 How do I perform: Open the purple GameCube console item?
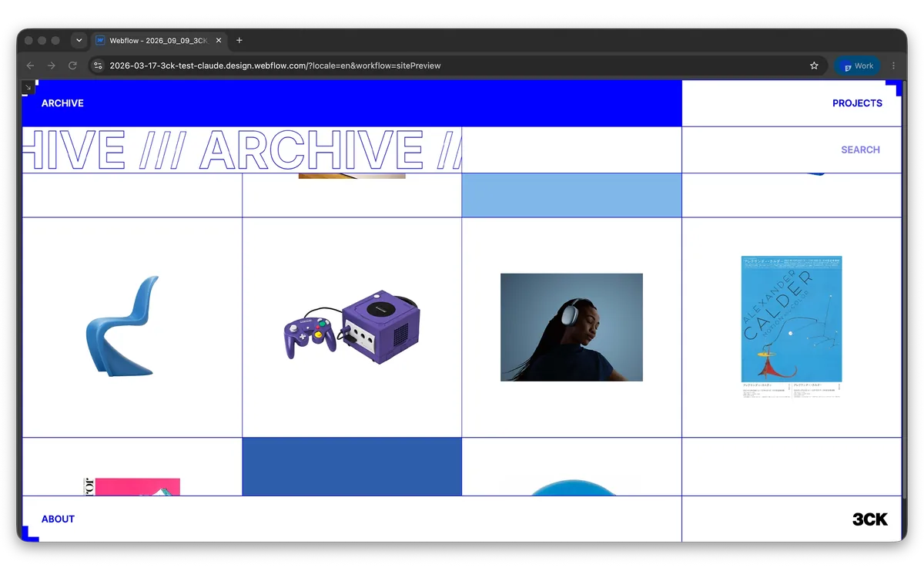[x=353, y=328]
